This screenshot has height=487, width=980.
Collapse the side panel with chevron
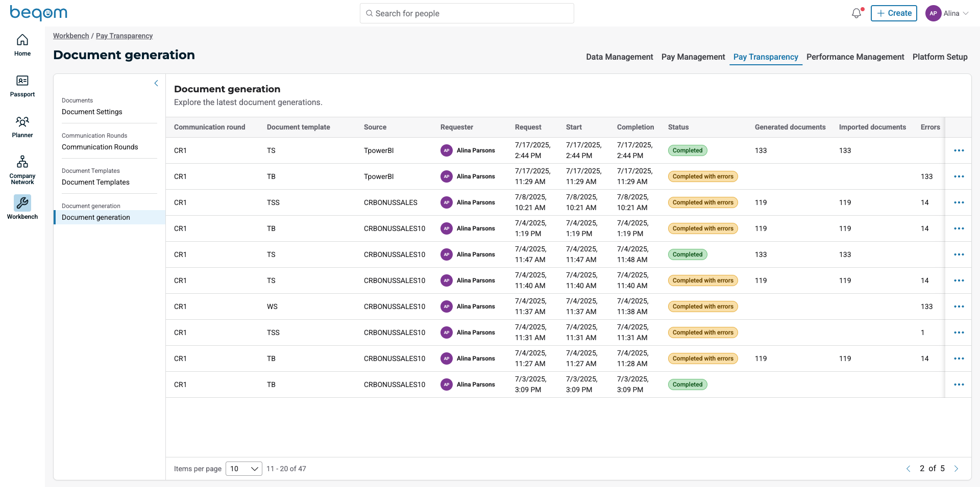point(156,83)
